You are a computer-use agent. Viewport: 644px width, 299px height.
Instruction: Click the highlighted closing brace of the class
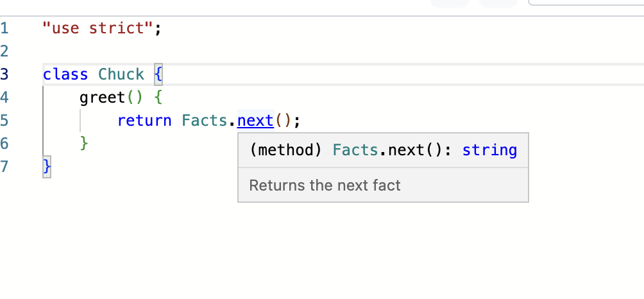tap(46, 167)
